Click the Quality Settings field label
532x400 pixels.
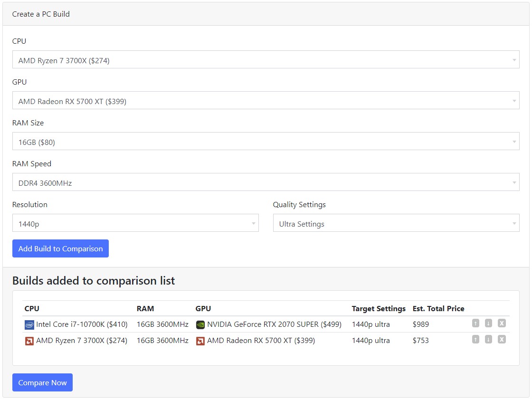299,205
